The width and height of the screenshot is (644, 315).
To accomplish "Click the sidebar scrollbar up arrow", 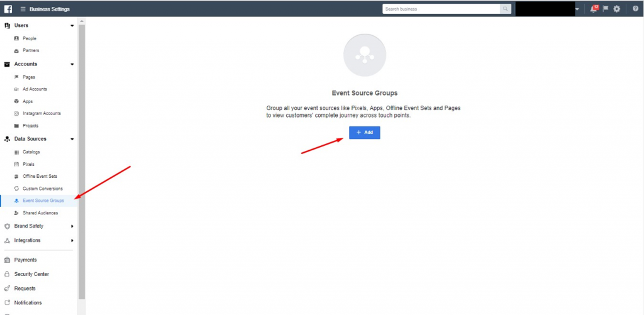I will click(82, 21).
